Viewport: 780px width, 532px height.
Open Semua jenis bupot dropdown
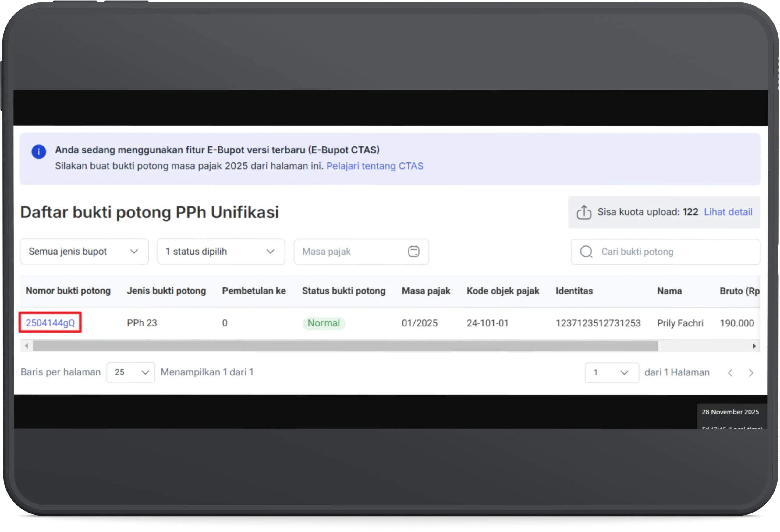point(84,252)
